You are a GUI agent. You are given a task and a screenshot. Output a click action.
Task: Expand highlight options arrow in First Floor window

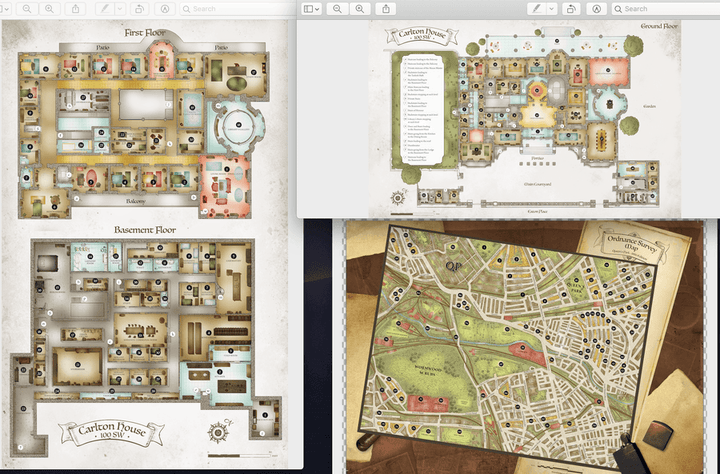(x=119, y=8)
